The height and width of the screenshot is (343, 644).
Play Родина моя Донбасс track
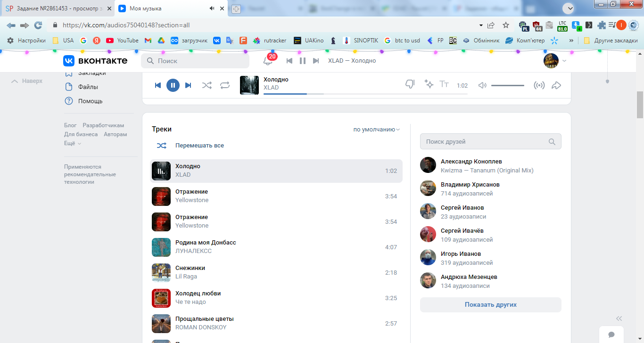(x=276, y=247)
